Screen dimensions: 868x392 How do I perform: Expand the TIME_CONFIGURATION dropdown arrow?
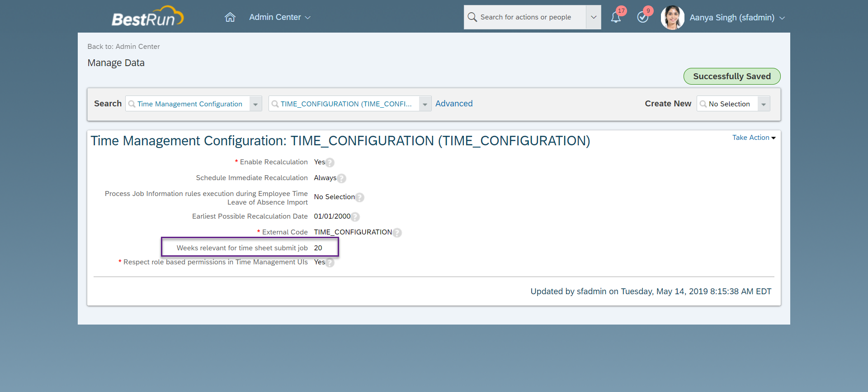(x=425, y=104)
